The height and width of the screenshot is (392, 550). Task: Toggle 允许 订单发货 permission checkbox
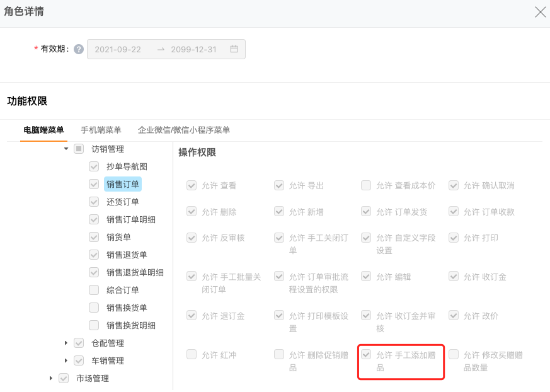(x=366, y=212)
